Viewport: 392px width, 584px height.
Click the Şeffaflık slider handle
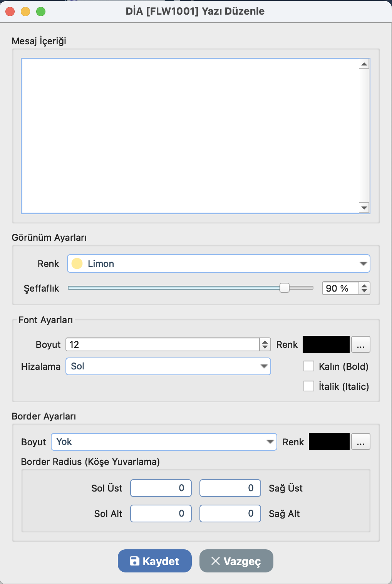(285, 288)
